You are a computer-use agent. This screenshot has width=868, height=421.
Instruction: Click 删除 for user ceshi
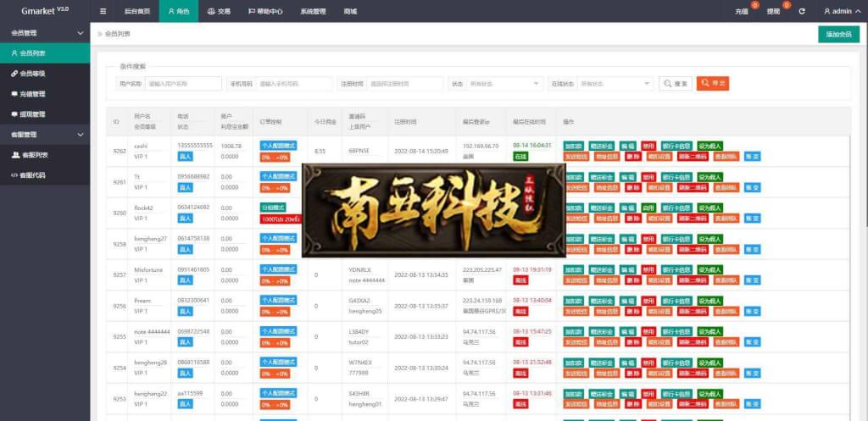point(632,157)
